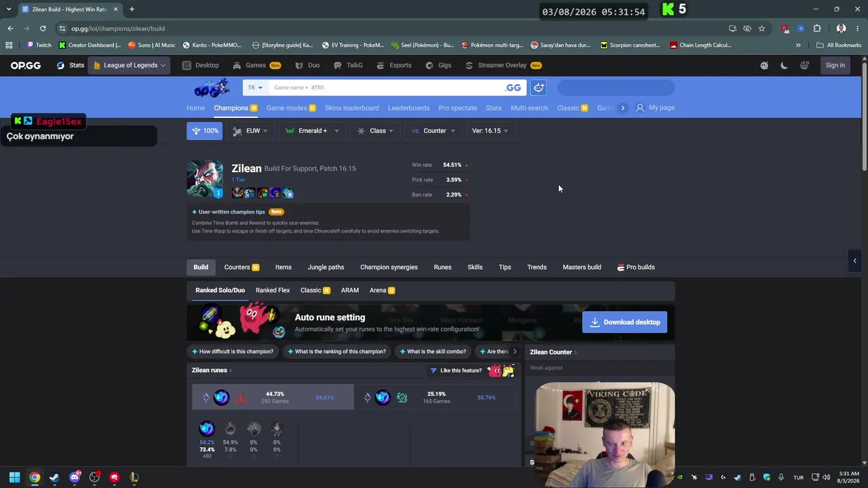Image resolution: width=868 pixels, height=488 pixels.
Task: Select the Ranked Flex queue tab
Action: (x=273, y=290)
